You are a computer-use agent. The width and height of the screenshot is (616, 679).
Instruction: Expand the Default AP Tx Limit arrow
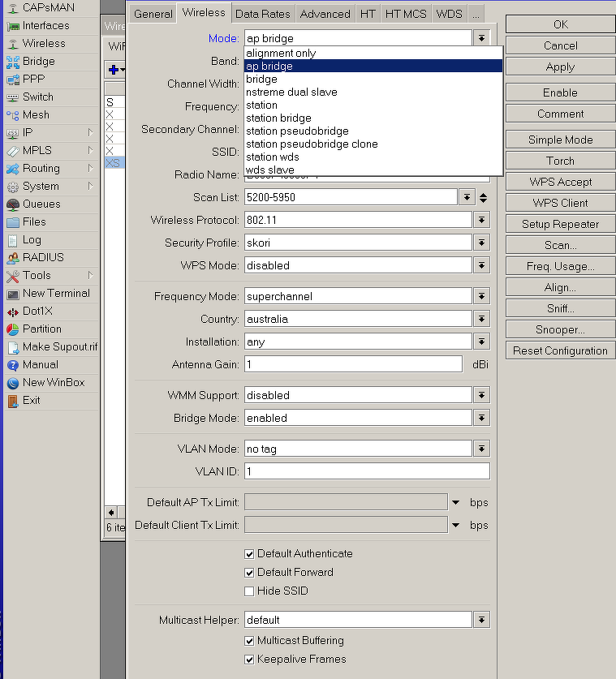[456, 502]
